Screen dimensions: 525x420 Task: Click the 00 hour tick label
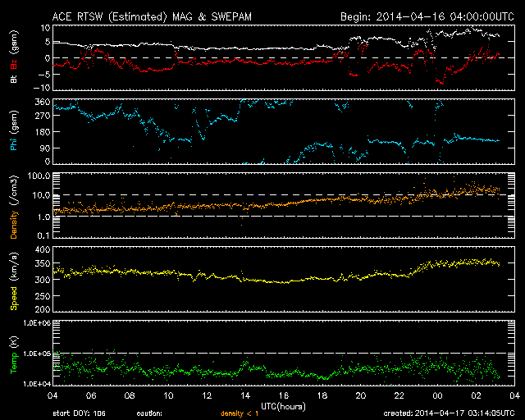pyautogui.click(x=437, y=395)
